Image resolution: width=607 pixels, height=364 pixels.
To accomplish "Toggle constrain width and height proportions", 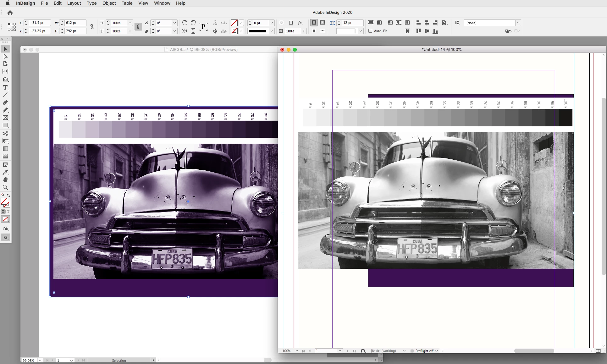I will (92, 27).
